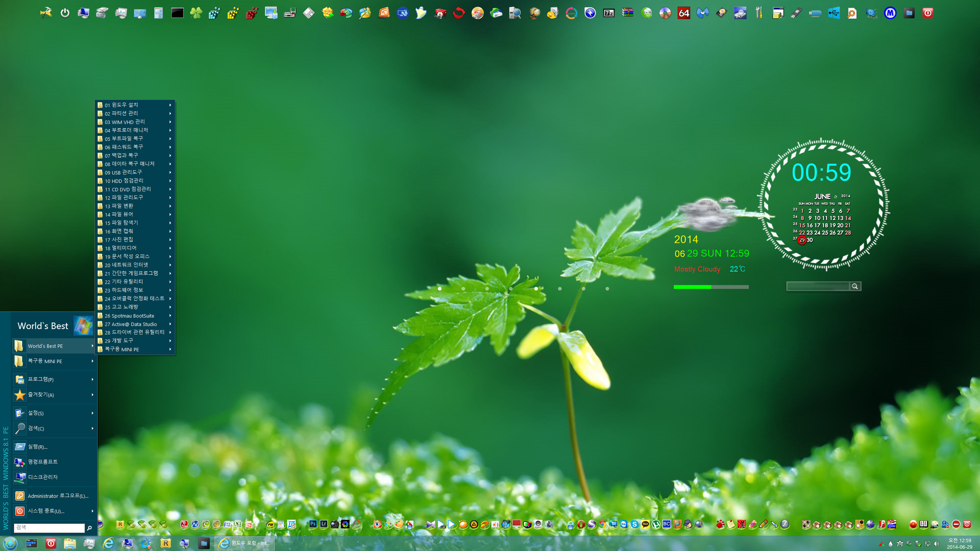980x551 pixels.
Task: Expand the 01 윈도우 설치 folder arrow
Action: (170, 105)
